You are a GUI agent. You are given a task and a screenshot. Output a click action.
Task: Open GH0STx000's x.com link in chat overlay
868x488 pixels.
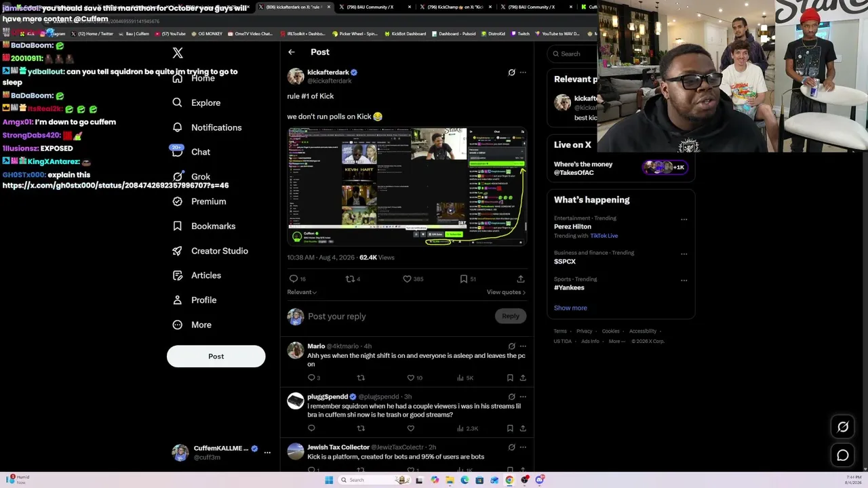tap(115, 185)
